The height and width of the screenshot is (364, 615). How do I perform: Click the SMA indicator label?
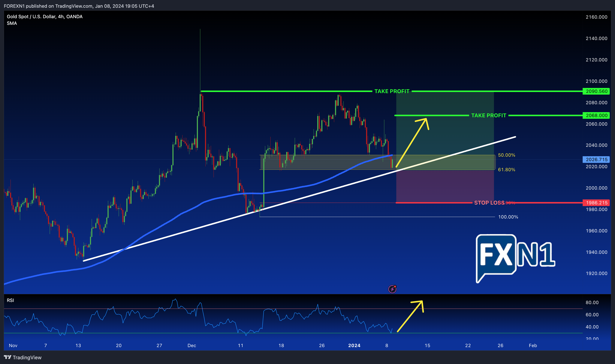12,23
